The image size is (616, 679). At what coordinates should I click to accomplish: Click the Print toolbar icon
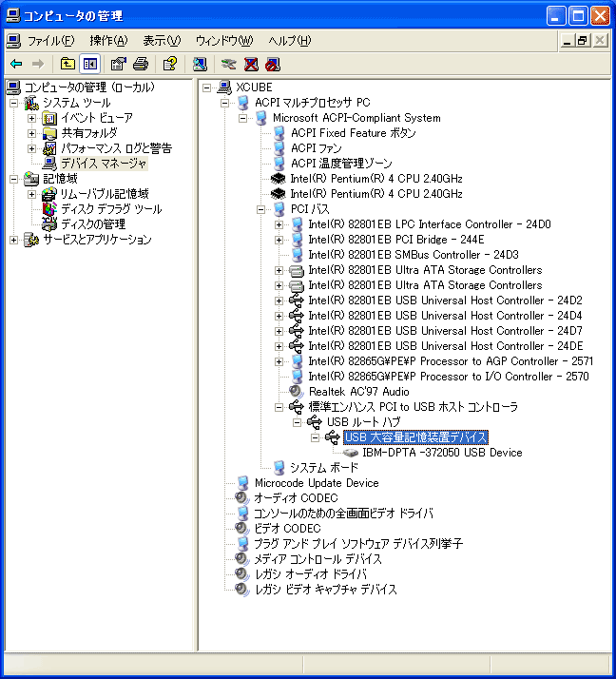click(141, 64)
